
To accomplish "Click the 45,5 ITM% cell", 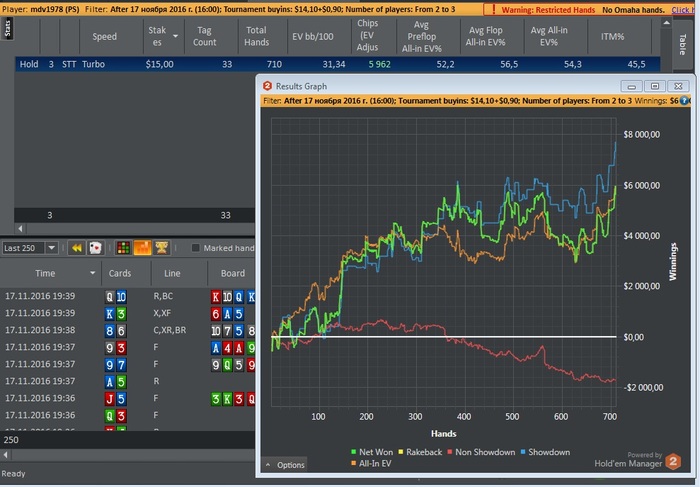I will 636,64.
